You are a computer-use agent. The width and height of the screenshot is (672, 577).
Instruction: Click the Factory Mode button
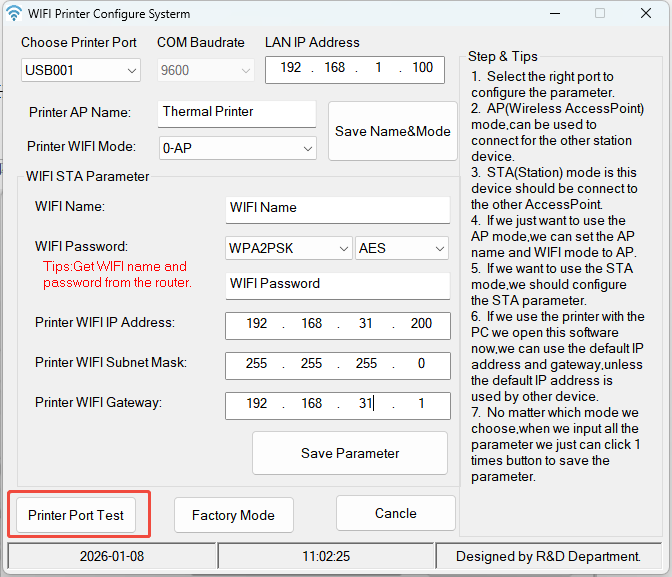(x=233, y=515)
